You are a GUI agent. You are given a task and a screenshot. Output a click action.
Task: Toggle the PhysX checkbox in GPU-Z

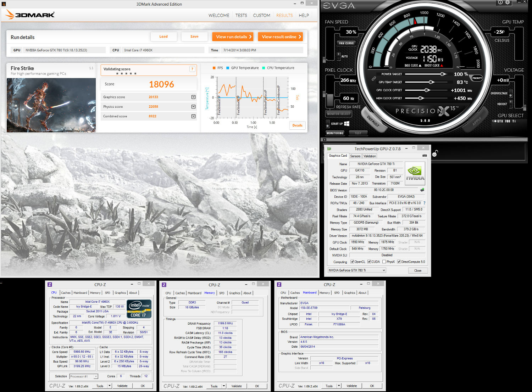point(384,262)
